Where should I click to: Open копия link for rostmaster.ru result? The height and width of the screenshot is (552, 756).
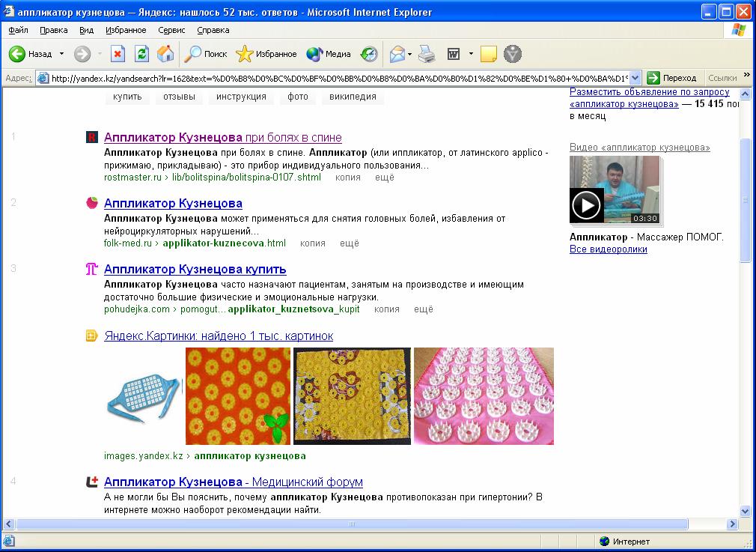(x=347, y=178)
